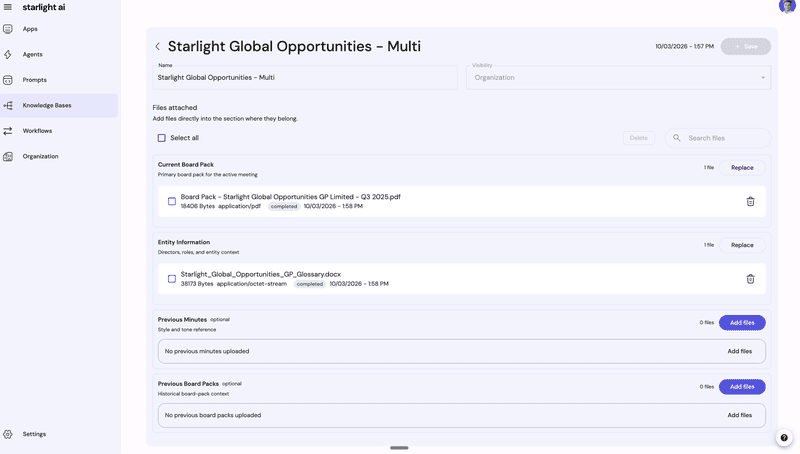
Task: Click the No previous minutes uploaded text
Action: point(207,351)
